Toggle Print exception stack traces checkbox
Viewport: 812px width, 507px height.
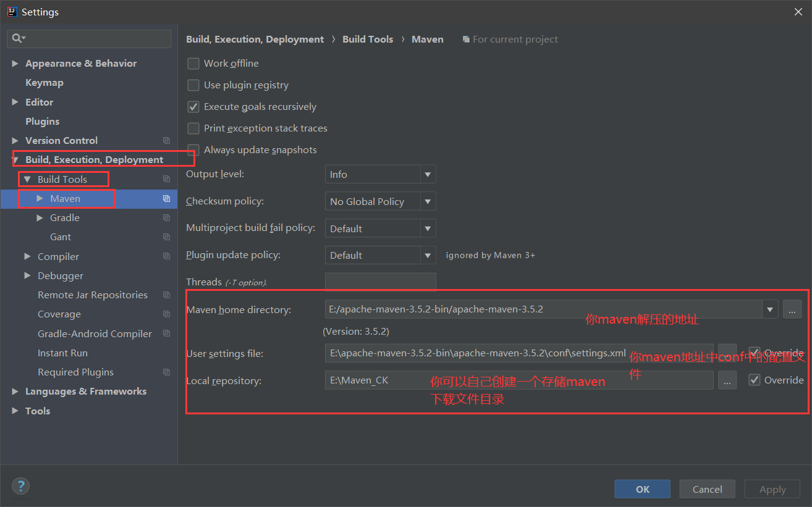(x=193, y=128)
